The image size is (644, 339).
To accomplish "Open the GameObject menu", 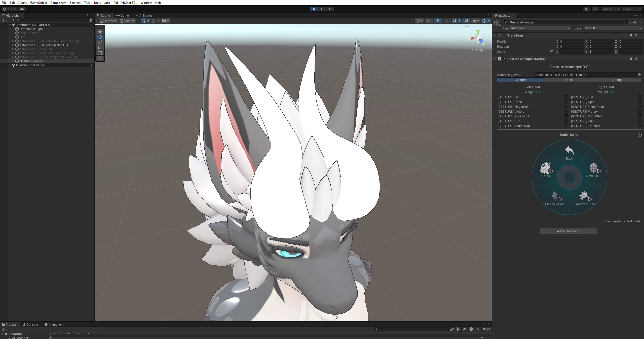I will [x=39, y=3].
